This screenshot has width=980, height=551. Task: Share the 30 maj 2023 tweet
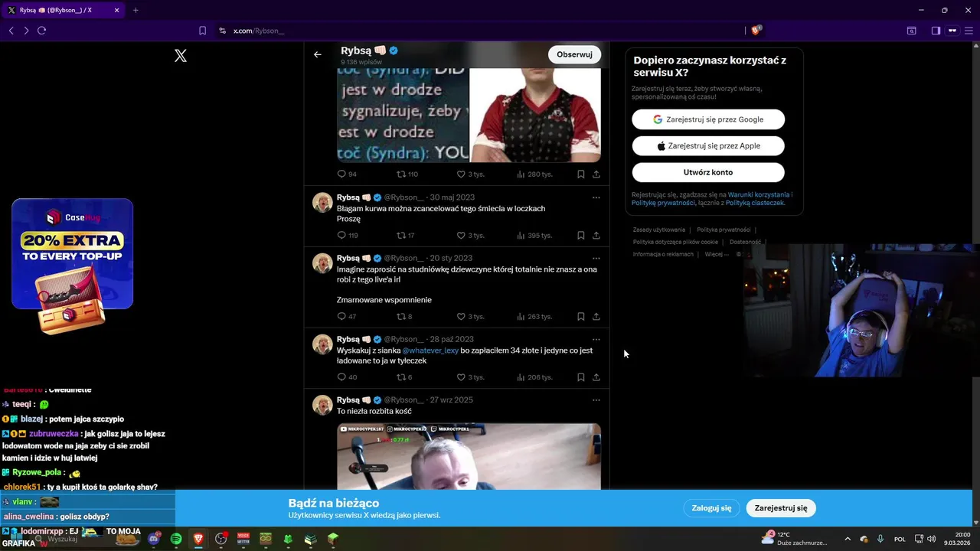click(596, 235)
